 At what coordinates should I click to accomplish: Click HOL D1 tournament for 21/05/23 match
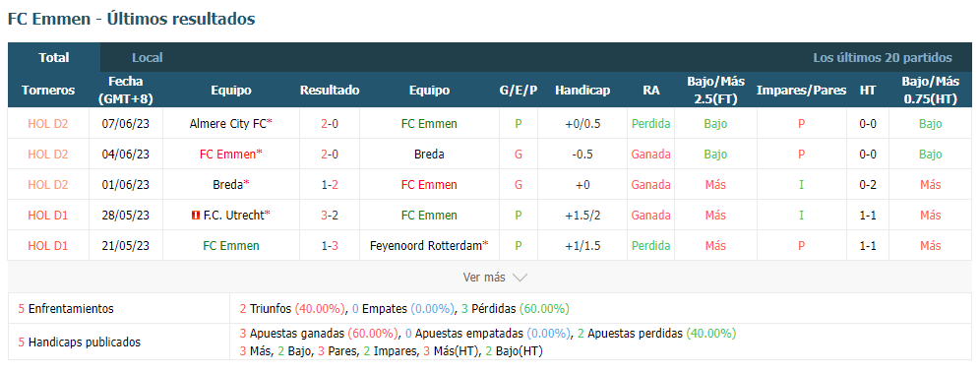(x=48, y=245)
